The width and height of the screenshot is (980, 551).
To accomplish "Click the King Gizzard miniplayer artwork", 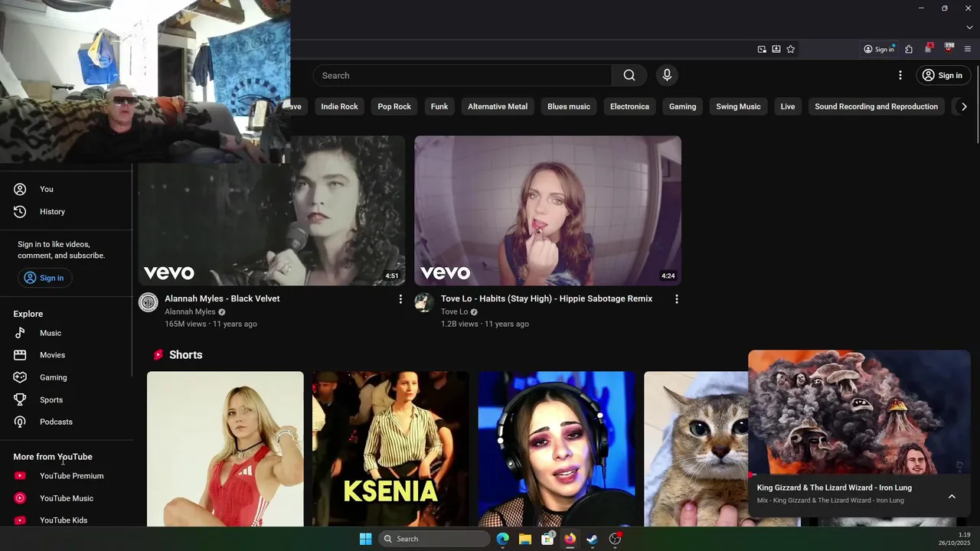I will coord(859,412).
